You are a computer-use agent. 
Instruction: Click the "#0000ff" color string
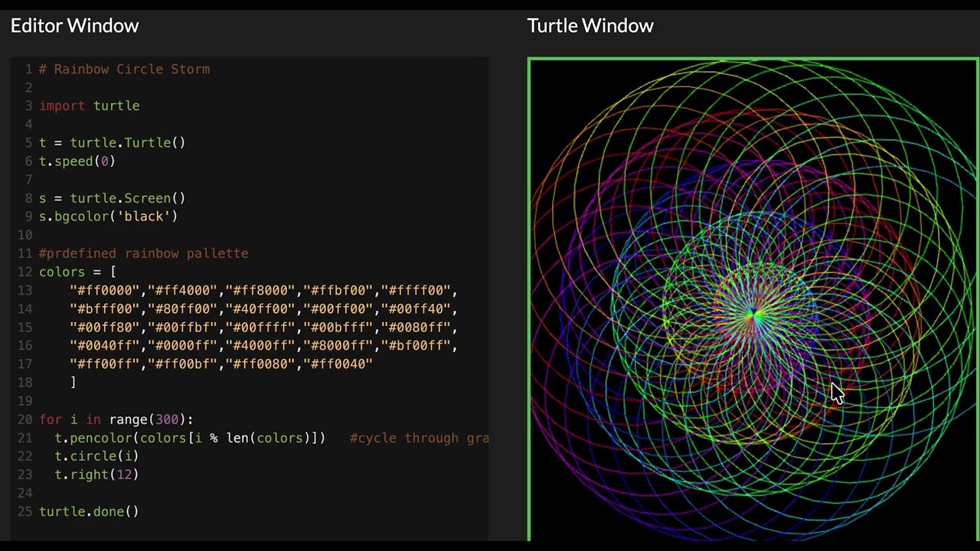183,345
